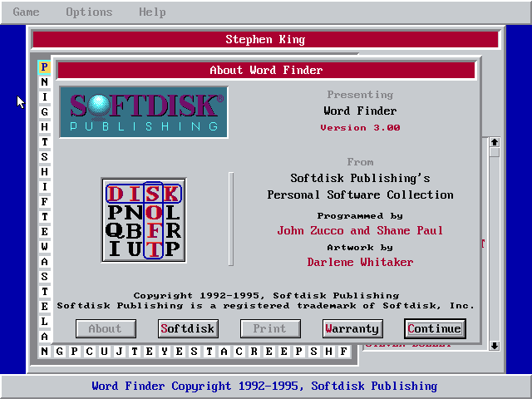Click the Darlene Whitaker artwork credit
This screenshot has width=532, height=399.
pos(360,263)
